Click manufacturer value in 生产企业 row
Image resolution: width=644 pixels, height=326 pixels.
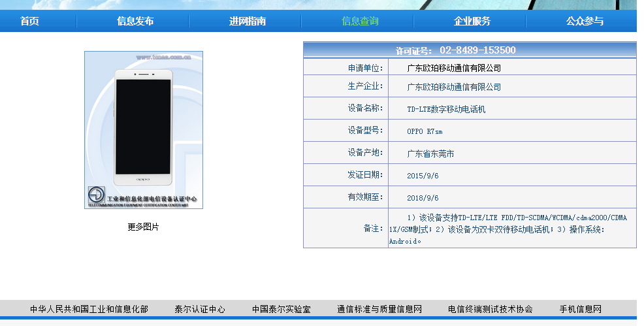454,87
